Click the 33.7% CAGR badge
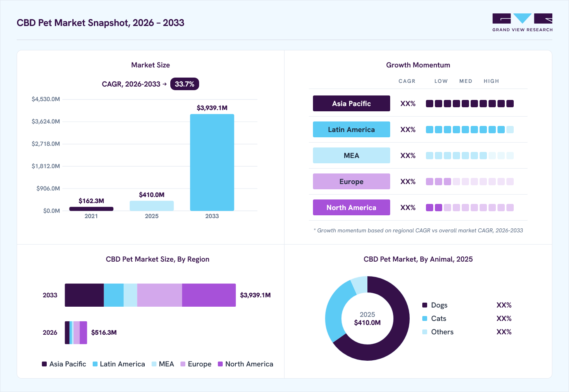 [x=185, y=84]
